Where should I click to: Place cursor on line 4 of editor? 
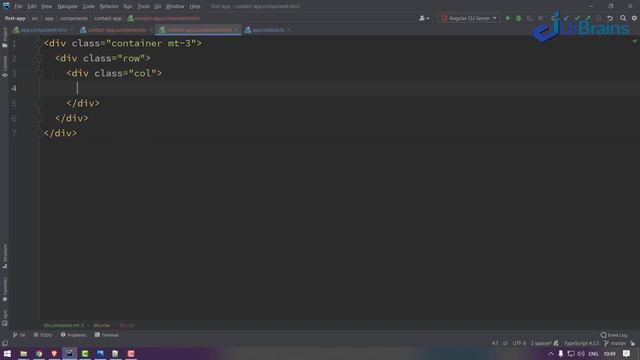pyautogui.click(x=340, y=88)
